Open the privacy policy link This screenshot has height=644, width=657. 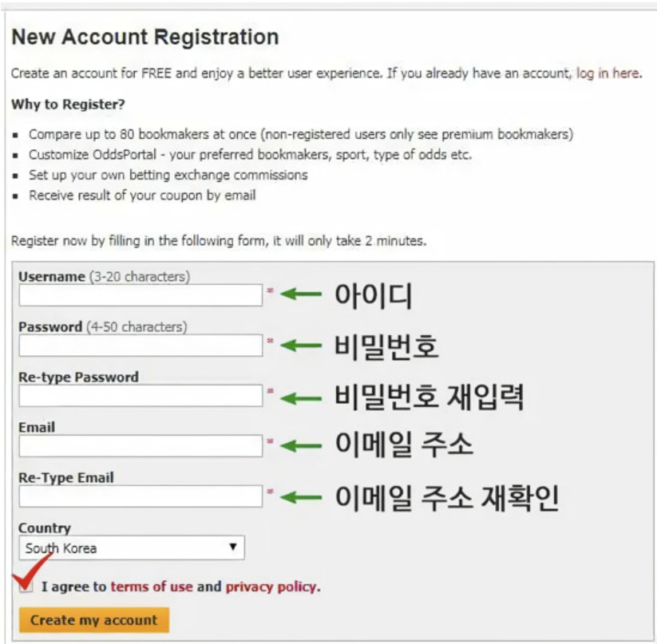click(272, 587)
